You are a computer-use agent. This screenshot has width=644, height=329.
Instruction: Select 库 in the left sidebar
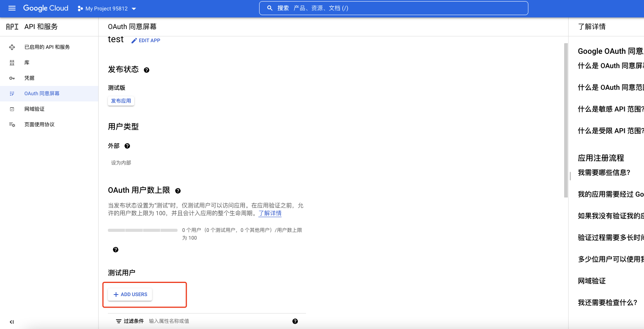(x=27, y=63)
